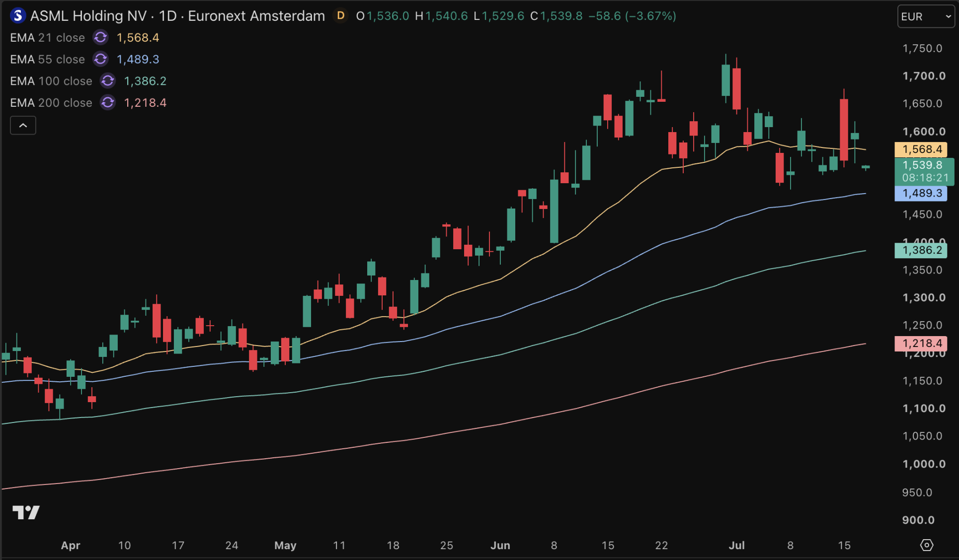
Task: Click the EMA 200 legend value 1,218.4
Action: pyautogui.click(x=145, y=103)
